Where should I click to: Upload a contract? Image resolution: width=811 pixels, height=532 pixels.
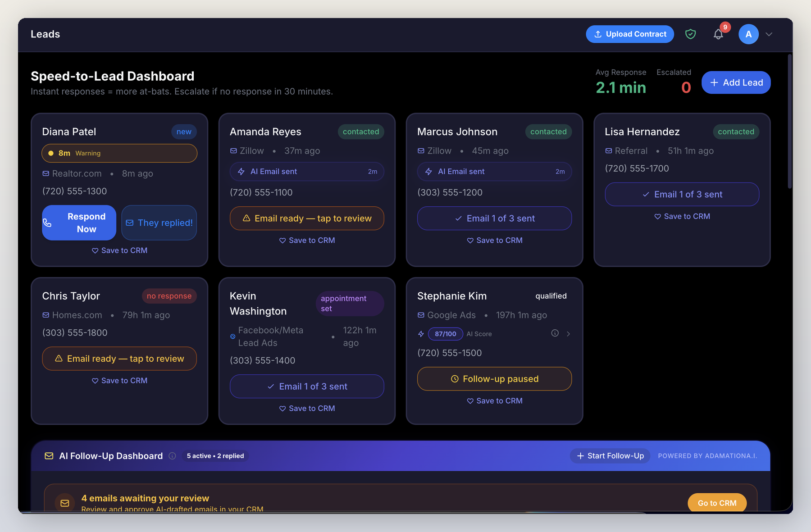coord(629,34)
